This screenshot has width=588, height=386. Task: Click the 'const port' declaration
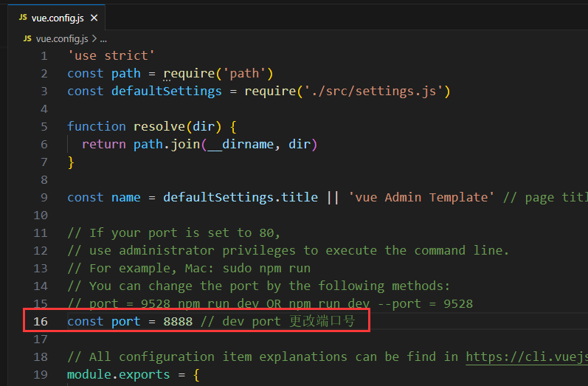(103, 322)
